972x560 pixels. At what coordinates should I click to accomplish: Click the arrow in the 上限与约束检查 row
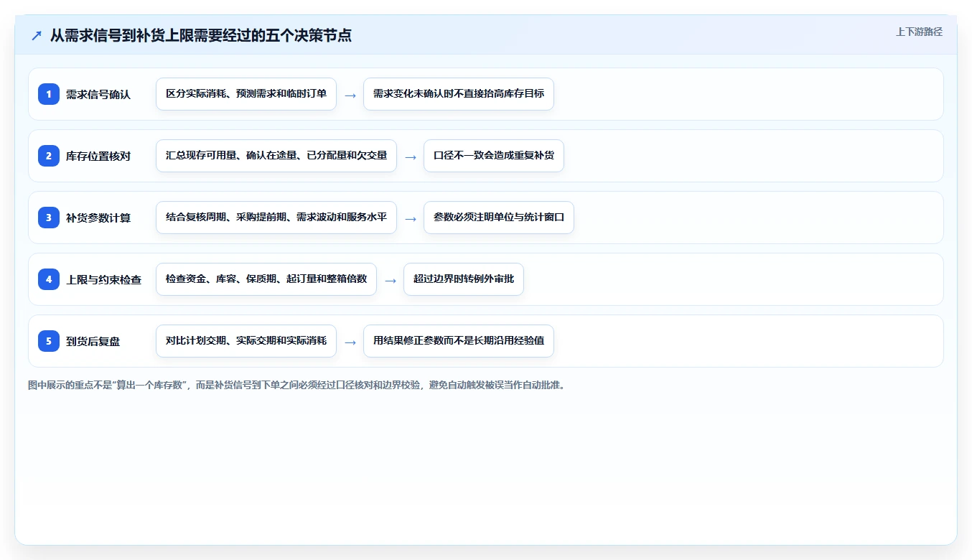tap(391, 280)
